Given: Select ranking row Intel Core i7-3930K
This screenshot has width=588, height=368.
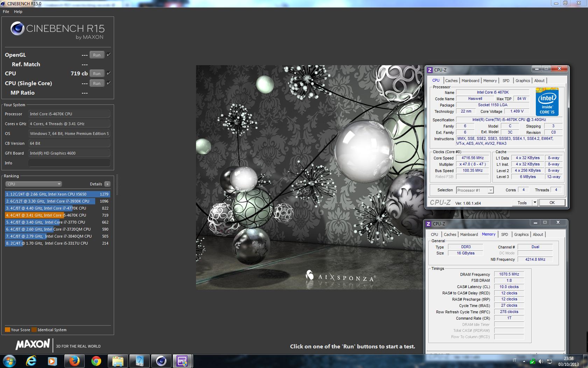Looking at the screenshot, I should pyautogui.click(x=57, y=201).
